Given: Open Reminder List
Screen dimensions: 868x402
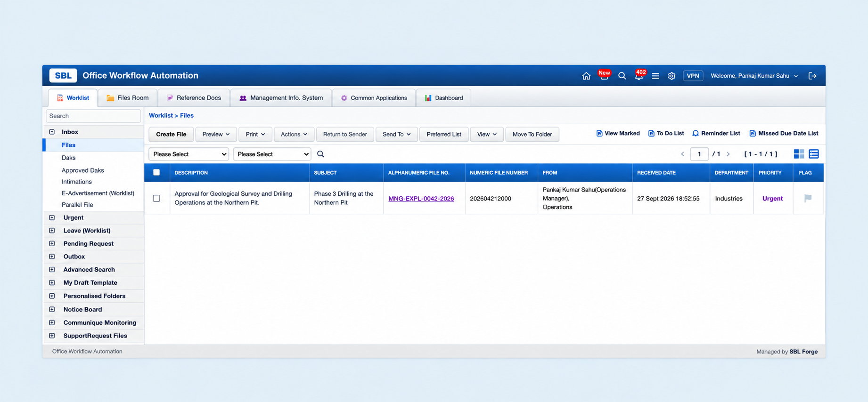Looking at the screenshot, I should pos(716,134).
